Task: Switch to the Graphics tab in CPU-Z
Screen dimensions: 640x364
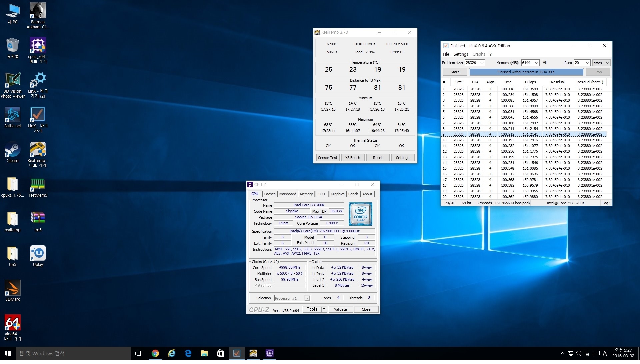Action: [337, 194]
